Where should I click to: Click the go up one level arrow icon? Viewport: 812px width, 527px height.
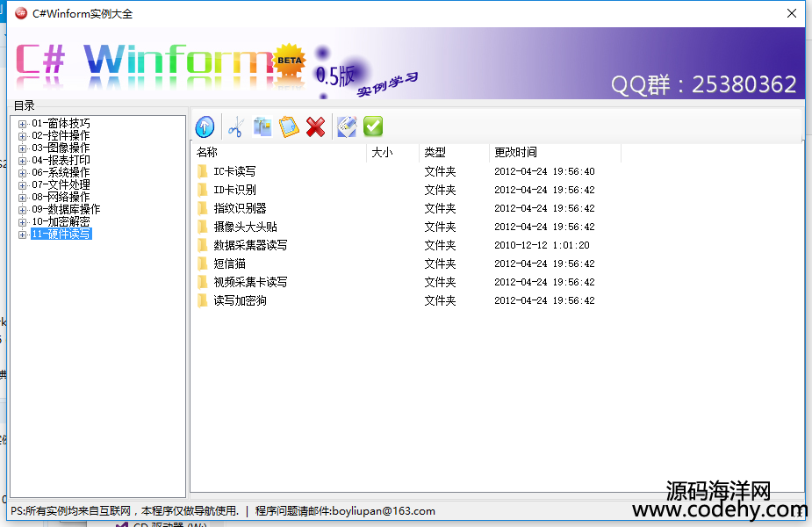(x=205, y=127)
